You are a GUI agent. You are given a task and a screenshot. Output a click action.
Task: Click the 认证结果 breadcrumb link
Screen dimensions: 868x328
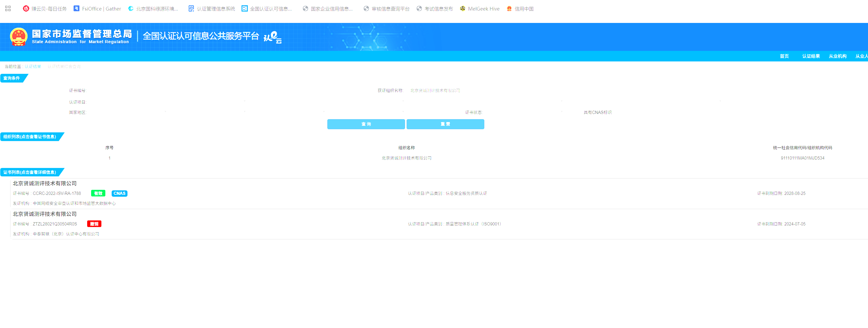click(33, 66)
